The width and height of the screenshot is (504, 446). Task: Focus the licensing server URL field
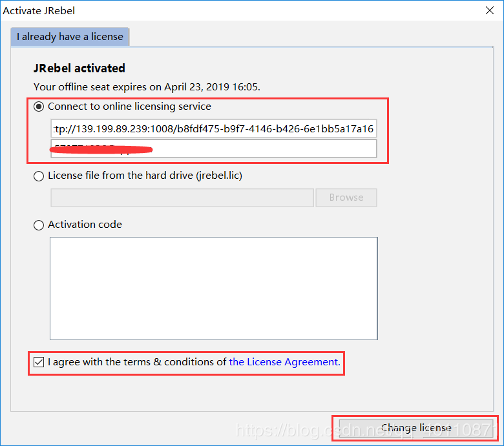(214, 128)
